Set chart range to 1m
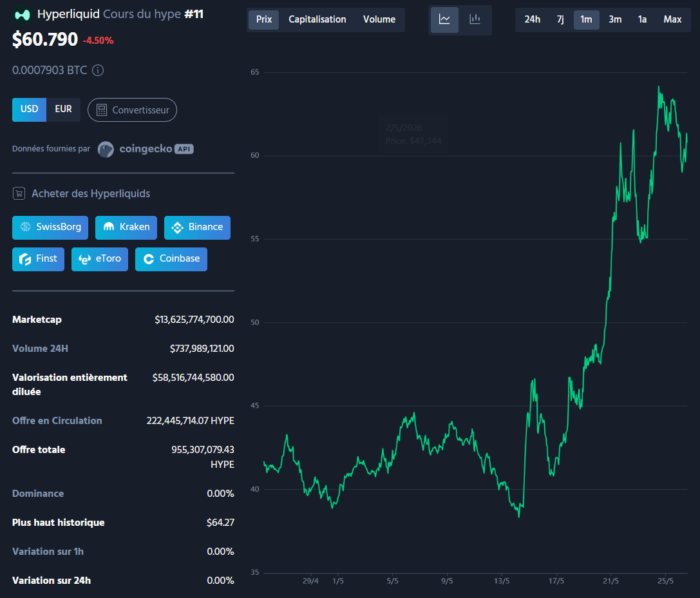The height and width of the screenshot is (598, 700). click(x=586, y=19)
